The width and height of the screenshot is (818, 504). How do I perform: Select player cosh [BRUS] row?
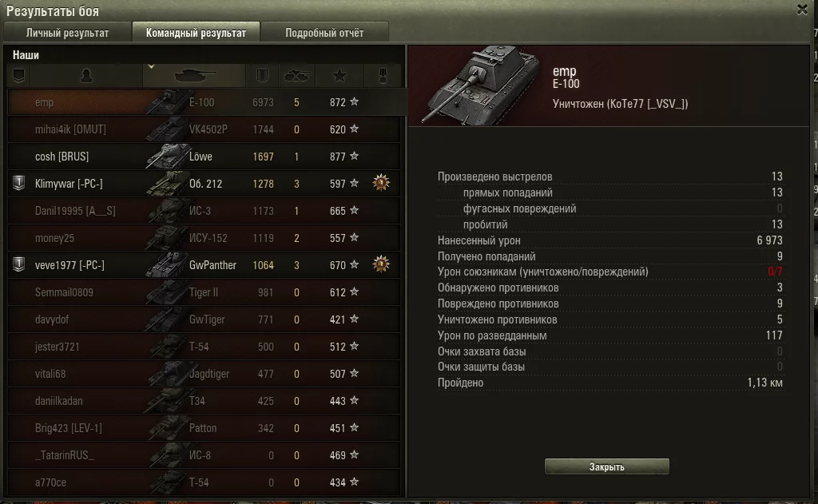204,157
